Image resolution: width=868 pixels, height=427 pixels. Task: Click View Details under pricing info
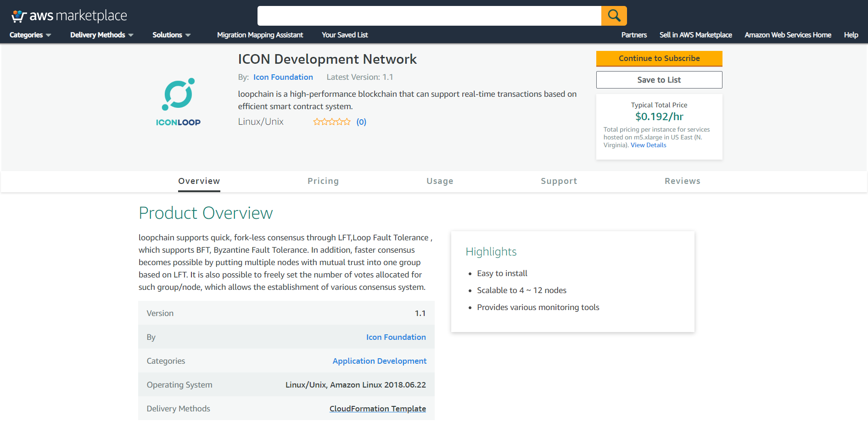(x=648, y=145)
